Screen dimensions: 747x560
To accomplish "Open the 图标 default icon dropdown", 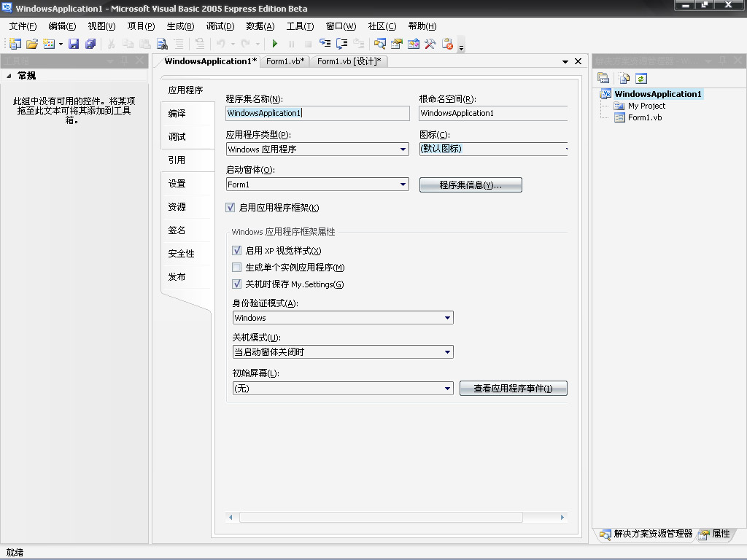I will tap(565, 149).
